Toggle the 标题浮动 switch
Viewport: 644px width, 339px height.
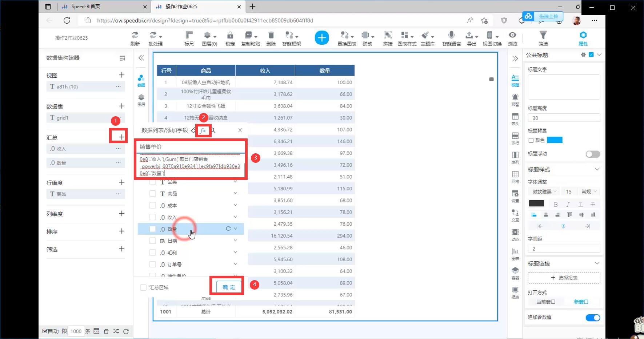pos(593,154)
